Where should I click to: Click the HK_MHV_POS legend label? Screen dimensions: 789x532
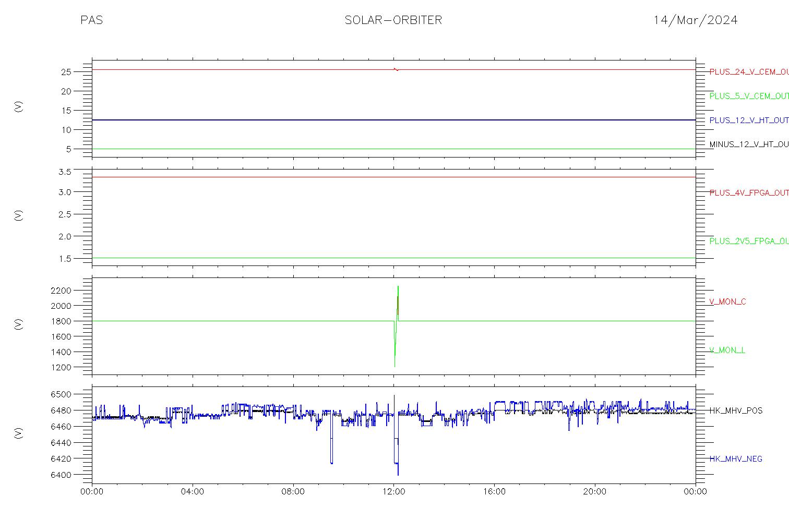pyautogui.click(x=736, y=411)
